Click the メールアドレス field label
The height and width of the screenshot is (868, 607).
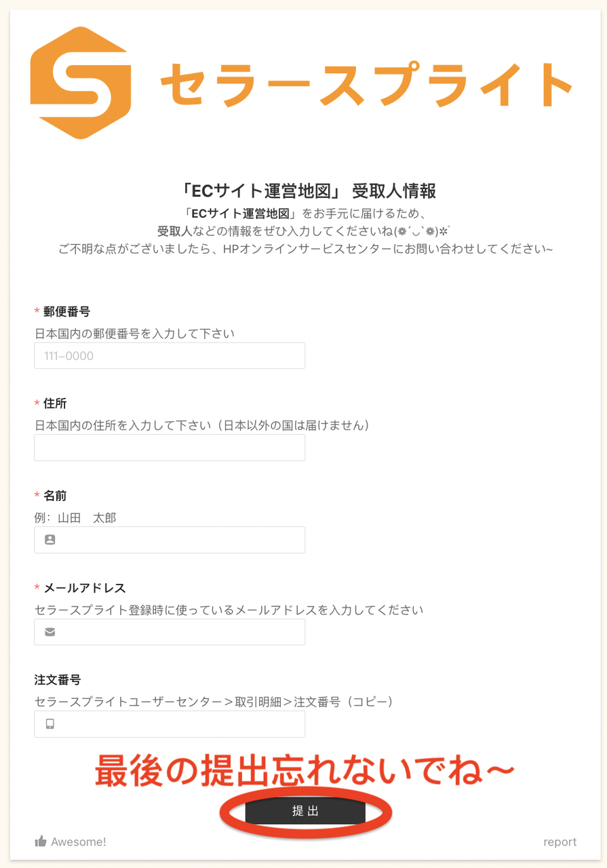click(x=85, y=587)
